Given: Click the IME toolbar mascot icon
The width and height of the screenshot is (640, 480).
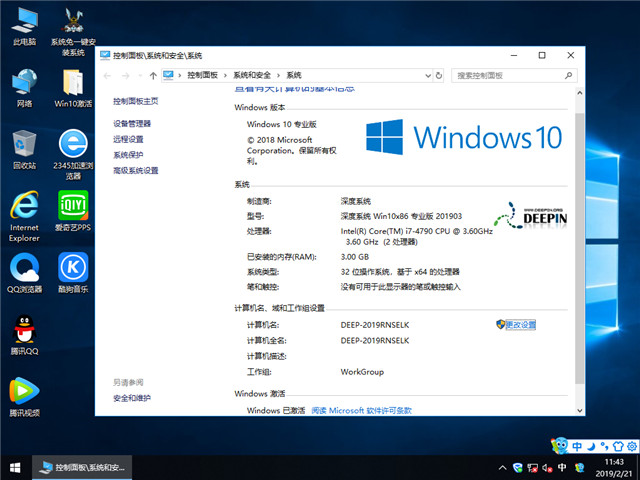Looking at the screenshot, I should pyautogui.click(x=560, y=445).
